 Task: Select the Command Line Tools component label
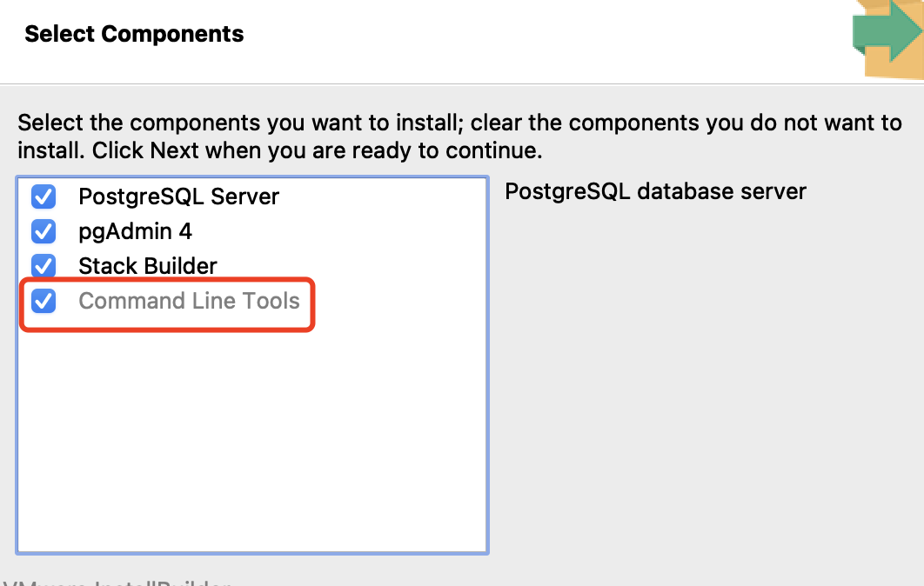point(190,301)
